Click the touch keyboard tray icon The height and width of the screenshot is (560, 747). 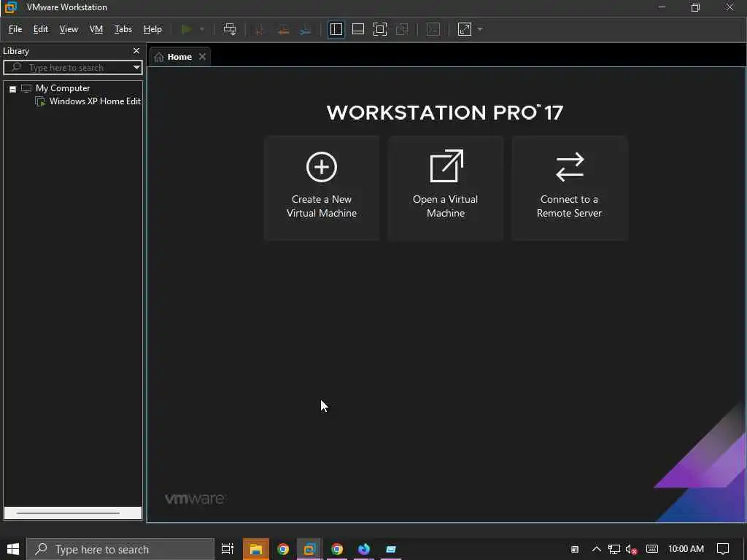(x=652, y=549)
